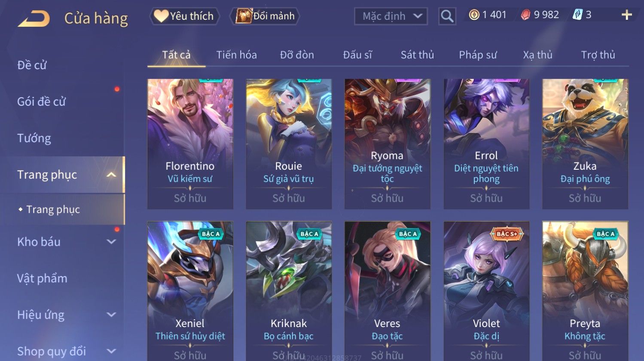Image resolution: width=644 pixels, height=361 pixels.
Task: Tap the red ruby gem icon
Action: pyautogui.click(x=525, y=15)
